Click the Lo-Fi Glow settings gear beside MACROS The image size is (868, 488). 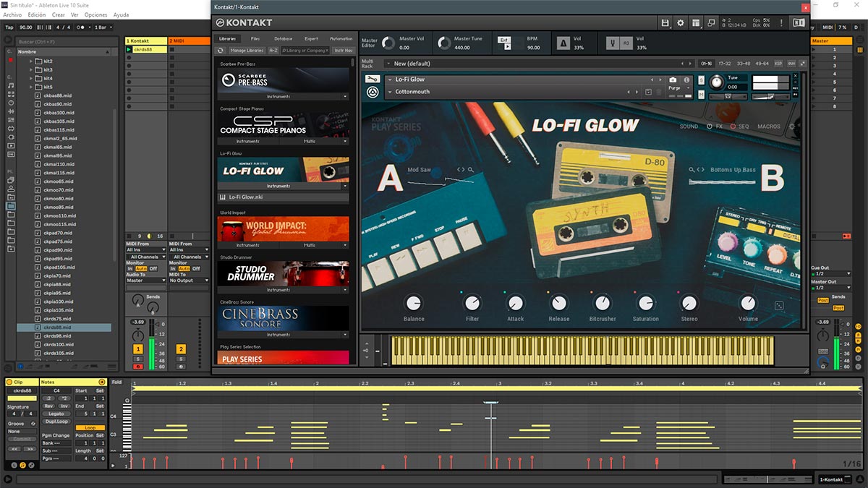coord(792,127)
